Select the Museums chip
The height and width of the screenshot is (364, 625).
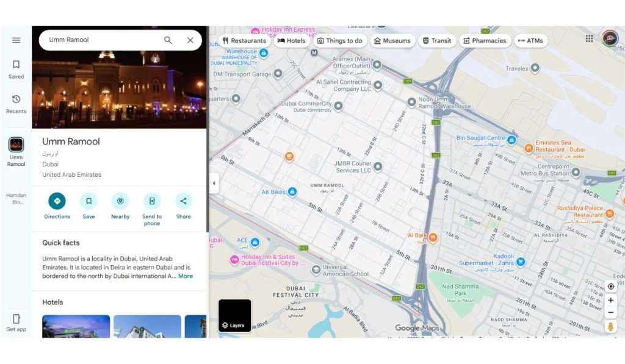click(x=392, y=41)
